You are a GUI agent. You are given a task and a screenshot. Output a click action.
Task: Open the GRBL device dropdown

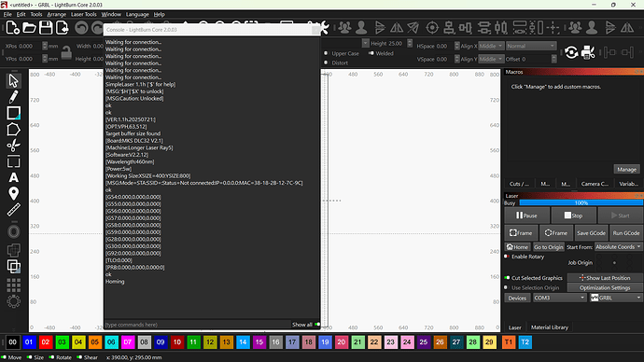[x=616, y=298]
